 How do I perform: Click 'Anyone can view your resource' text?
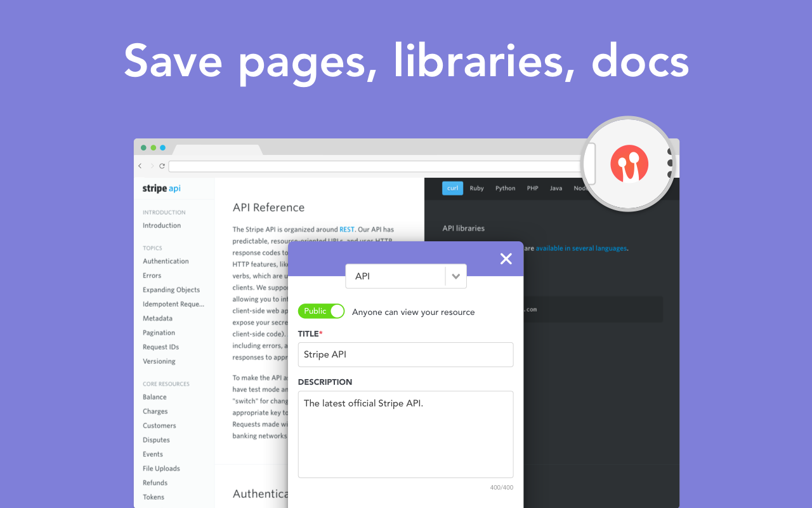click(x=413, y=312)
